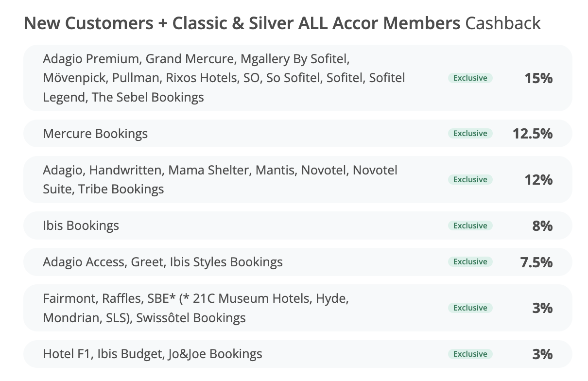Open the Adagio, Handwritten, Mama Shelter row

(220, 179)
